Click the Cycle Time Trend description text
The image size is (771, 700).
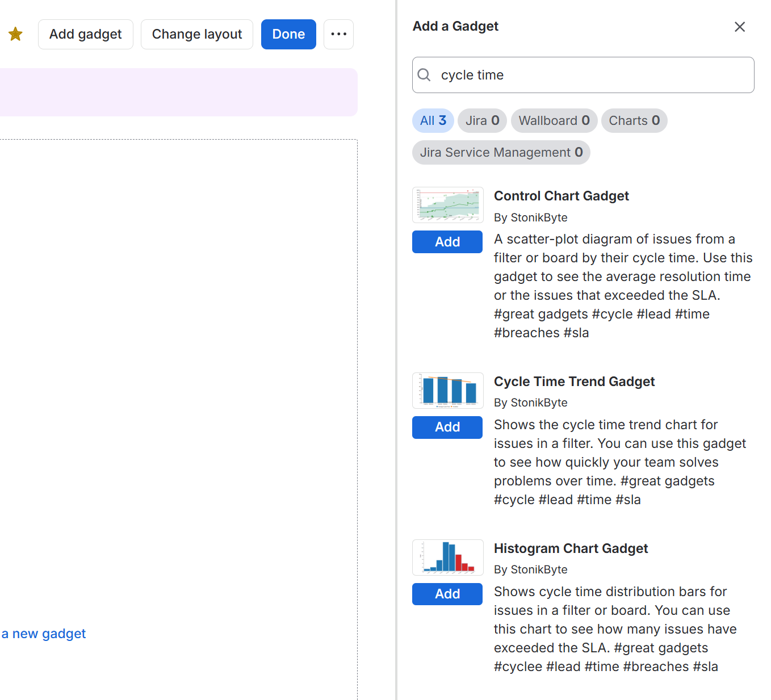tap(620, 462)
